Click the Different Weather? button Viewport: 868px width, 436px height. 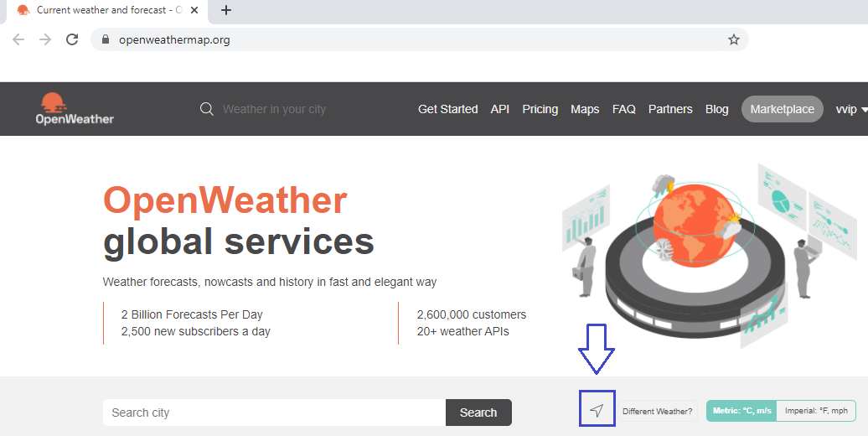click(657, 411)
